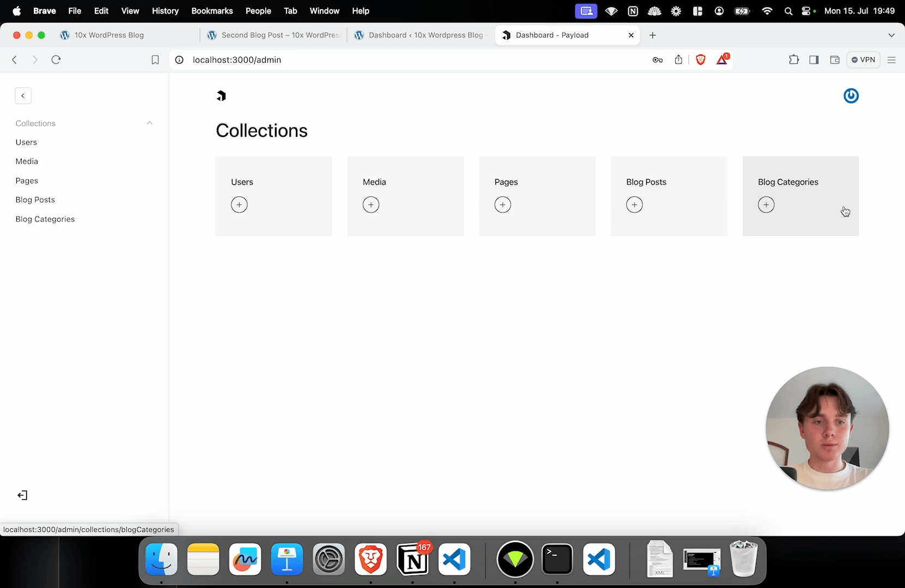Click the Brave Shields lion icon
Viewport: 905px width, 588px height.
coord(701,60)
